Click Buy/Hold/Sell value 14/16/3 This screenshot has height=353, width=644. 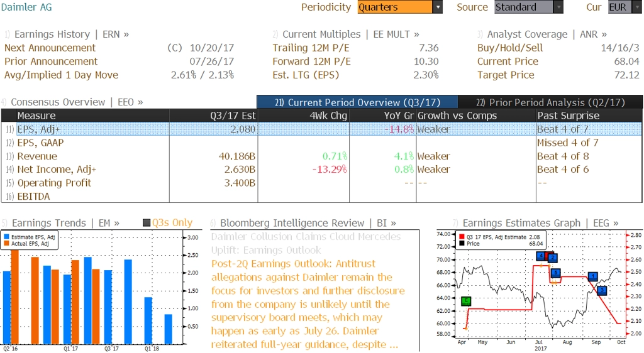(620, 48)
